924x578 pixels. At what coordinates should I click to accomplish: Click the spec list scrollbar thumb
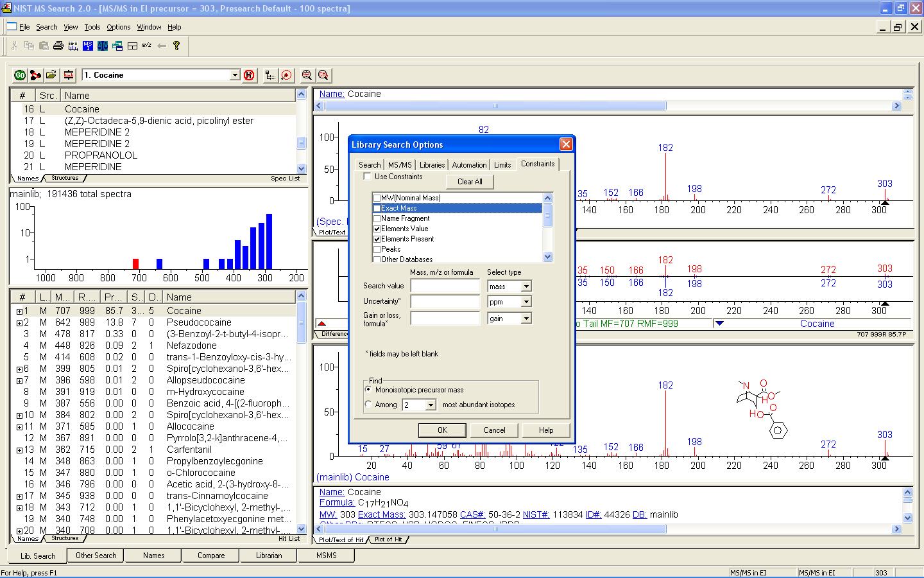301,143
